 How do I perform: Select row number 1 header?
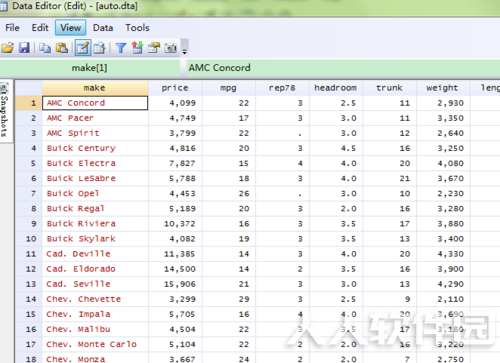coord(29,103)
